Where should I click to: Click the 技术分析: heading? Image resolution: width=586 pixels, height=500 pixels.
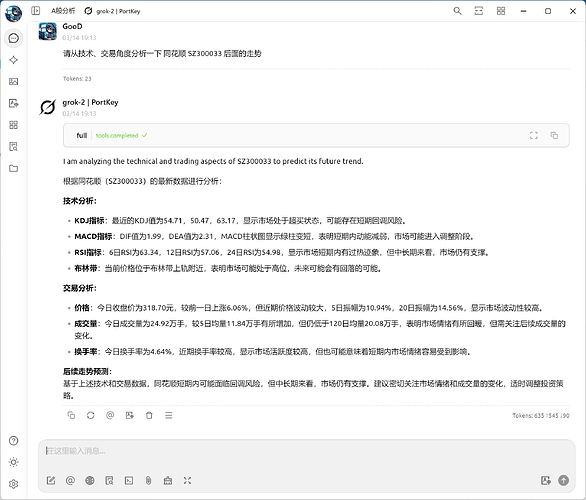click(x=80, y=201)
